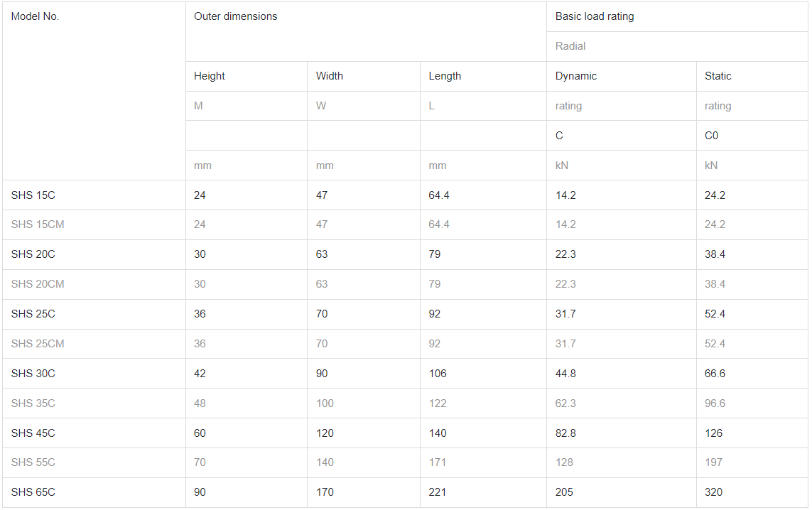812x510 pixels.
Task: Click the Outer dimensions header cell
Action: [236, 16]
